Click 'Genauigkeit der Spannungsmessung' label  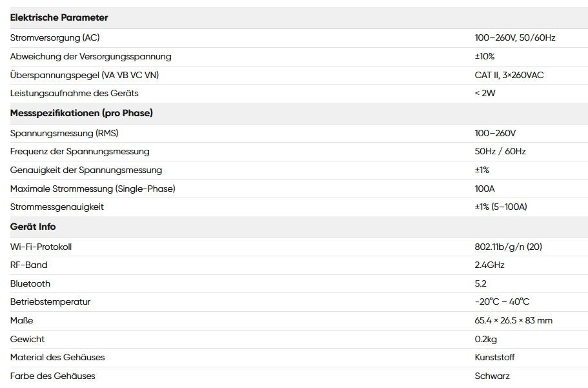[x=86, y=170]
